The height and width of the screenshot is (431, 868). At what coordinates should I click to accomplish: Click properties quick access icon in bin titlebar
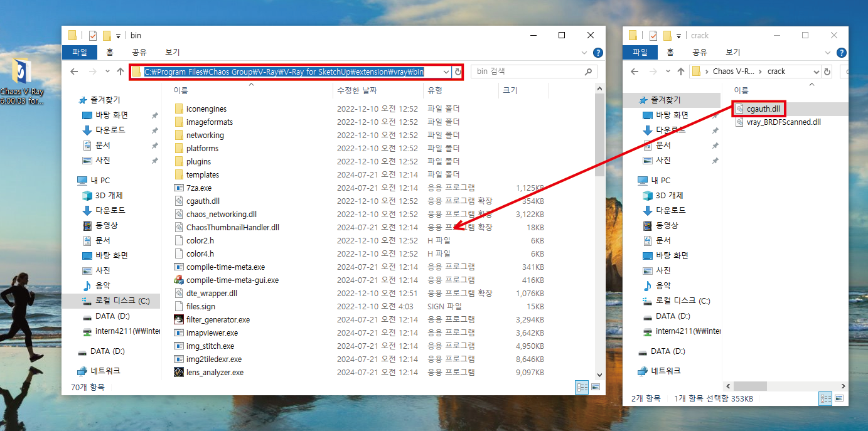(x=94, y=36)
